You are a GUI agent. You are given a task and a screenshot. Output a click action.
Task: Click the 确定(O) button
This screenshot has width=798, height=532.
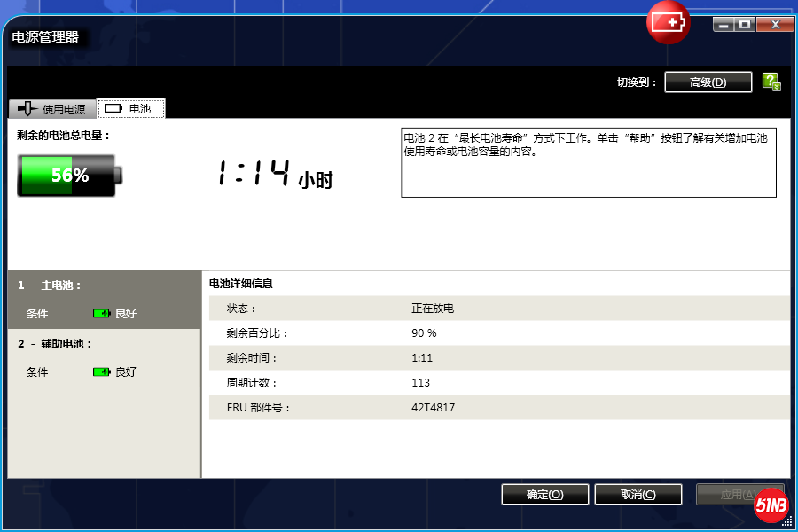pos(544,494)
